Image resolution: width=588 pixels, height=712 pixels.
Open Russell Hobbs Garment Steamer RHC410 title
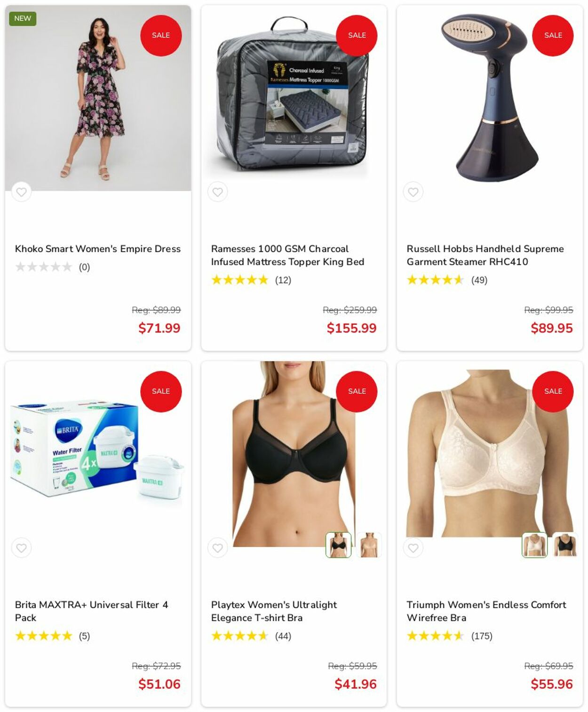[485, 255]
